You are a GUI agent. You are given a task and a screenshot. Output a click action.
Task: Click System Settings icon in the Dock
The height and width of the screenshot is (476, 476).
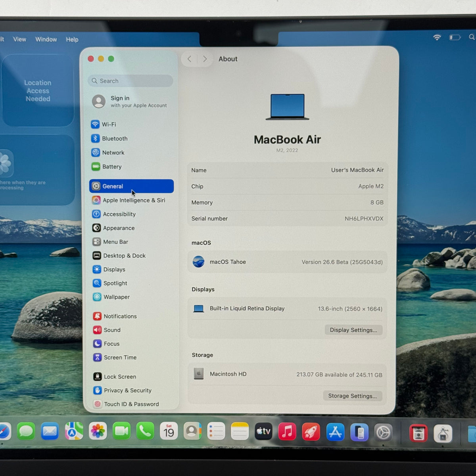click(x=383, y=432)
